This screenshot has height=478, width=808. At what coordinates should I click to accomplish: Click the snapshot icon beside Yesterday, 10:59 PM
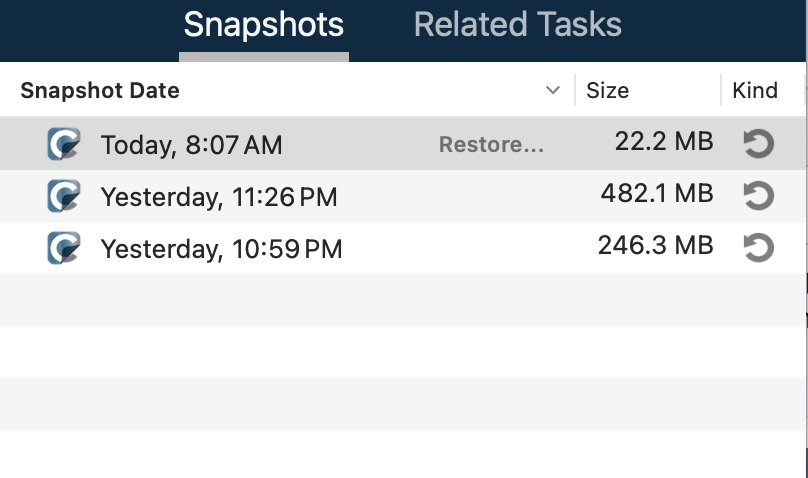click(x=64, y=248)
